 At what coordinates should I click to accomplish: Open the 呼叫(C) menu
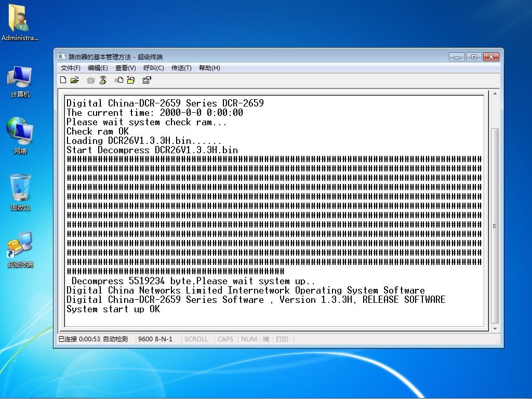(x=154, y=68)
